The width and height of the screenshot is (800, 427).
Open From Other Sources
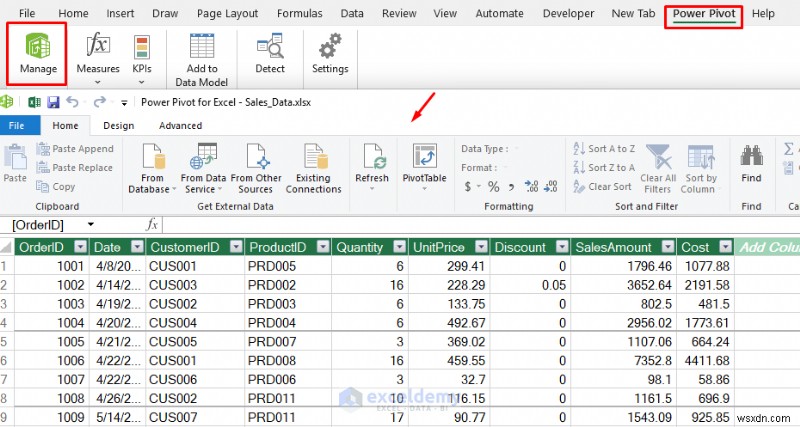256,168
